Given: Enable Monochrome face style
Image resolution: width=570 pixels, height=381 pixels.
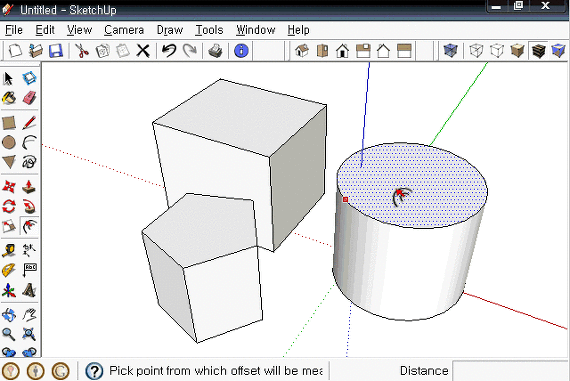Looking at the screenshot, I should click(x=558, y=51).
